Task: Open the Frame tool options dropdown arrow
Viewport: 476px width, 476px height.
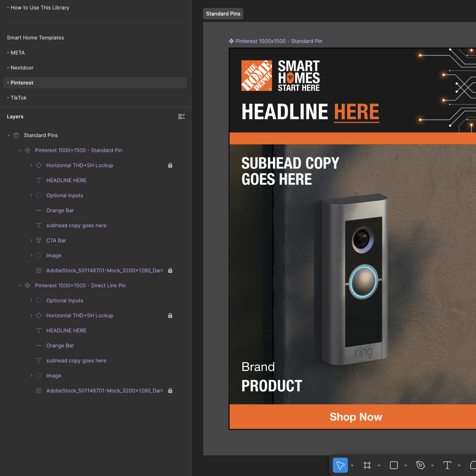Action: pyautogui.click(x=379, y=466)
